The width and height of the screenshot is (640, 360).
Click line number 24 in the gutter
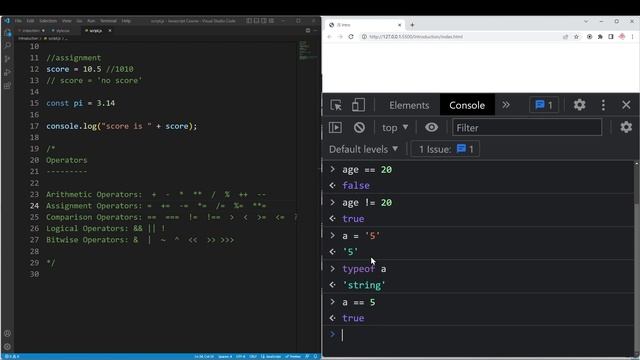[x=34, y=206]
